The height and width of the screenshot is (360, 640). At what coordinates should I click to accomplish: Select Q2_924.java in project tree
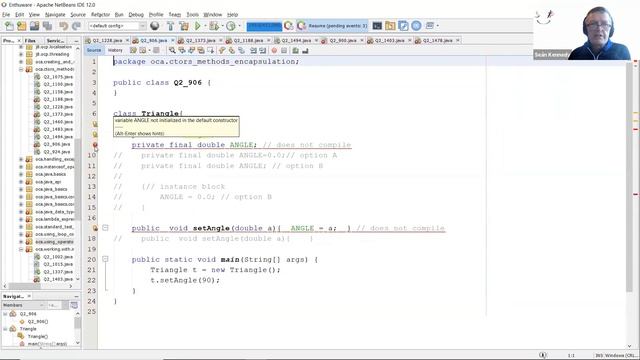pos(57,152)
